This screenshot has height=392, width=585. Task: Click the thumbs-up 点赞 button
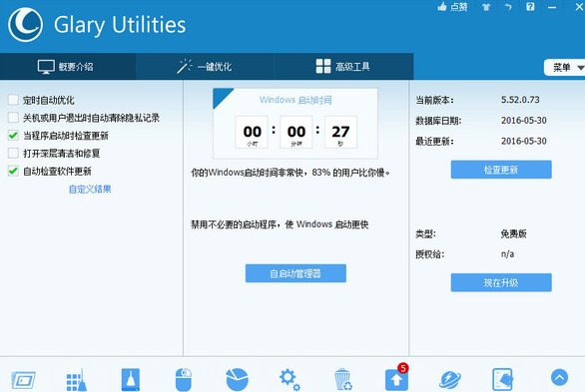click(452, 7)
